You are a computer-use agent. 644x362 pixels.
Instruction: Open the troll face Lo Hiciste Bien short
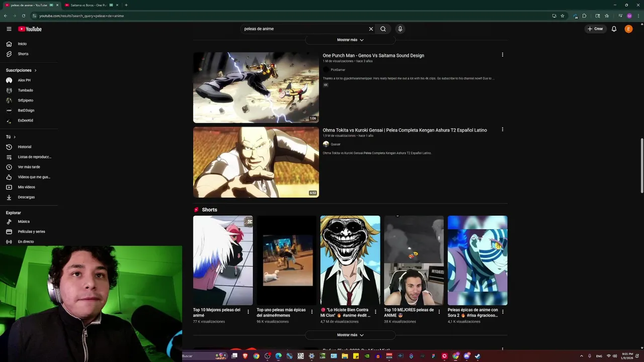point(350,260)
